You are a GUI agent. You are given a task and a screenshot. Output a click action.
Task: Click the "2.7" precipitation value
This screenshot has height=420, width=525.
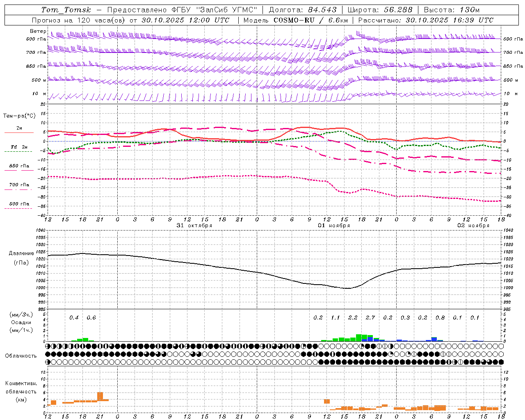click(370, 318)
